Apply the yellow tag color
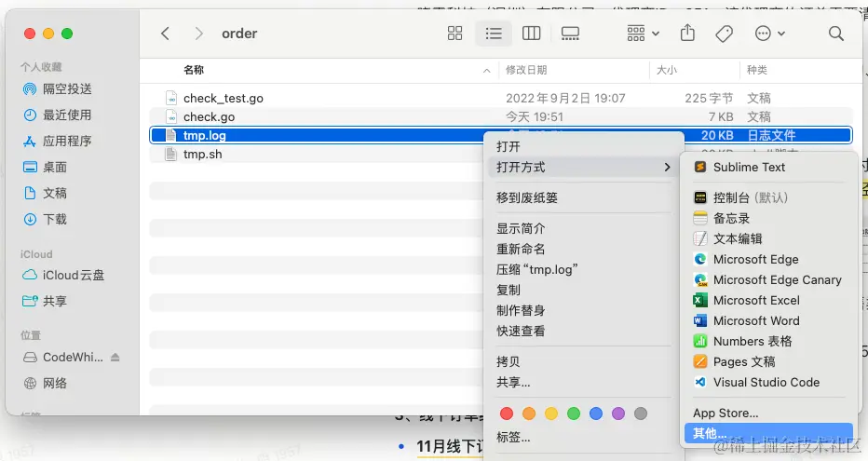Viewport: 868px width, 461px height. coord(551,414)
